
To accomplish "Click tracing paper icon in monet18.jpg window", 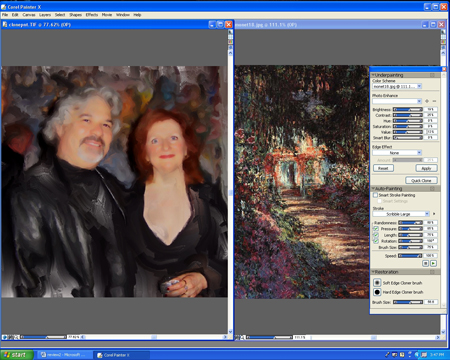I will click(443, 32).
